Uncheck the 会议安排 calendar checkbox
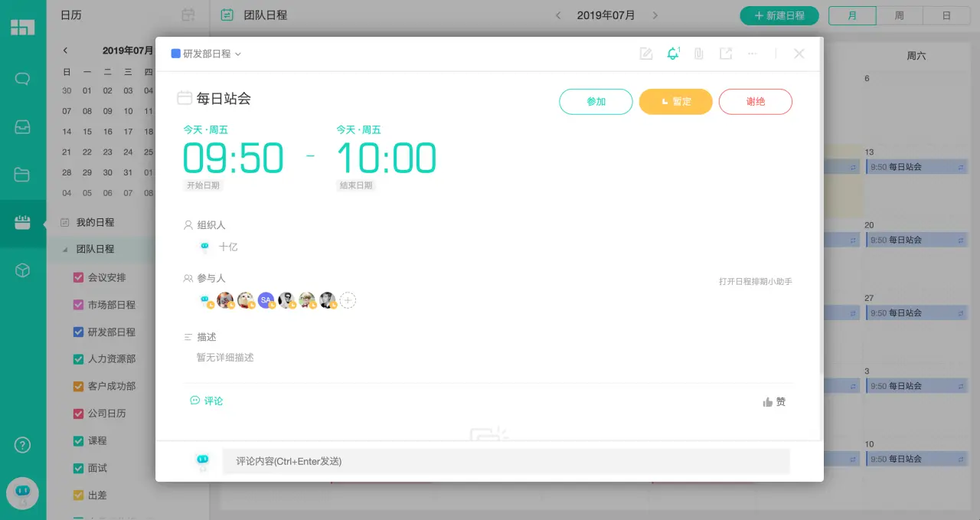Image resolution: width=980 pixels, height=520 pixels. click(x=79, y=277)
